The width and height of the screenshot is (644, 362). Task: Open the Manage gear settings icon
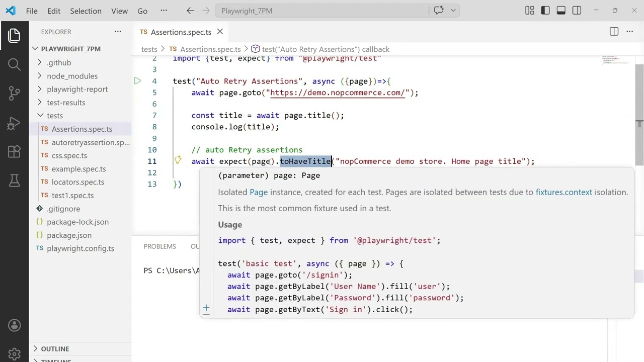pyautogui.click(x=14, y=354)
